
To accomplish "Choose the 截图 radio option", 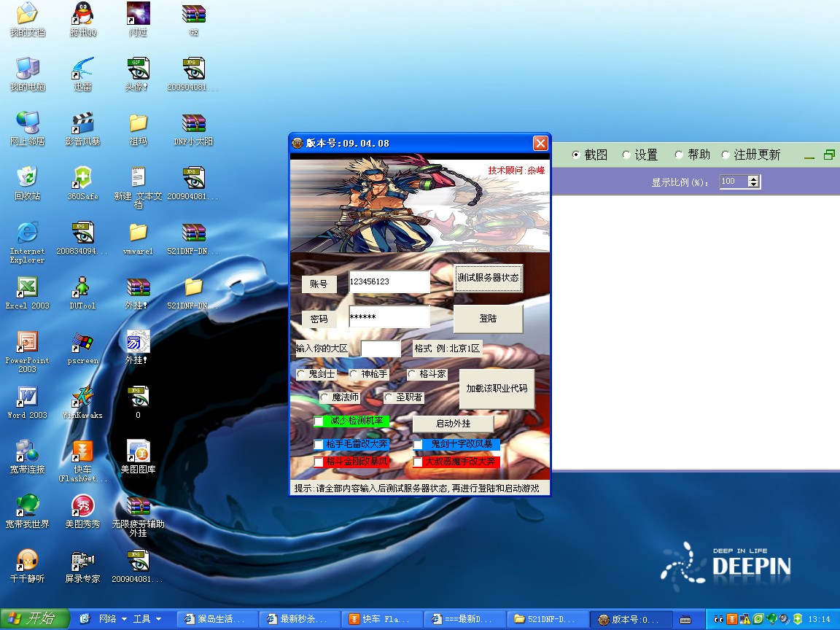I will 576,155.
